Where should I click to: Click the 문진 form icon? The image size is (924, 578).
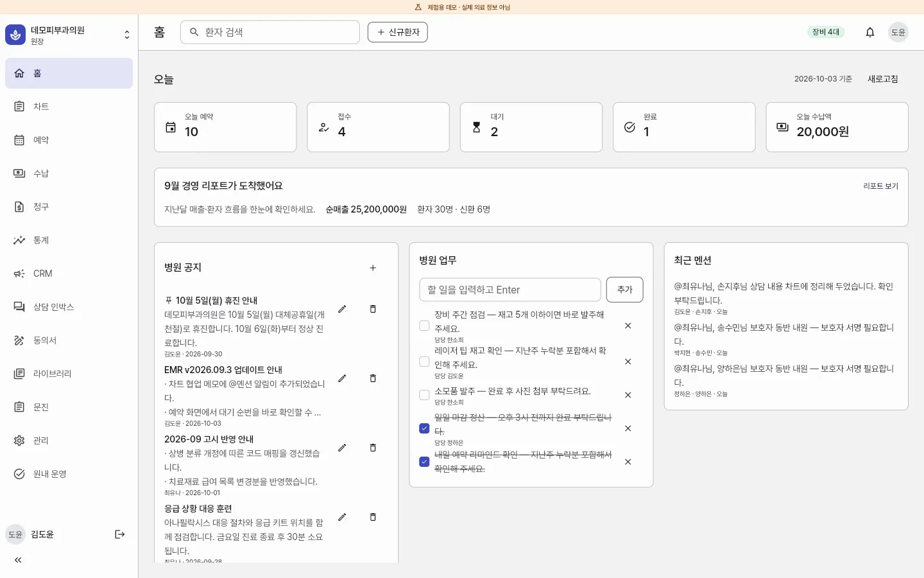(19, 407)
